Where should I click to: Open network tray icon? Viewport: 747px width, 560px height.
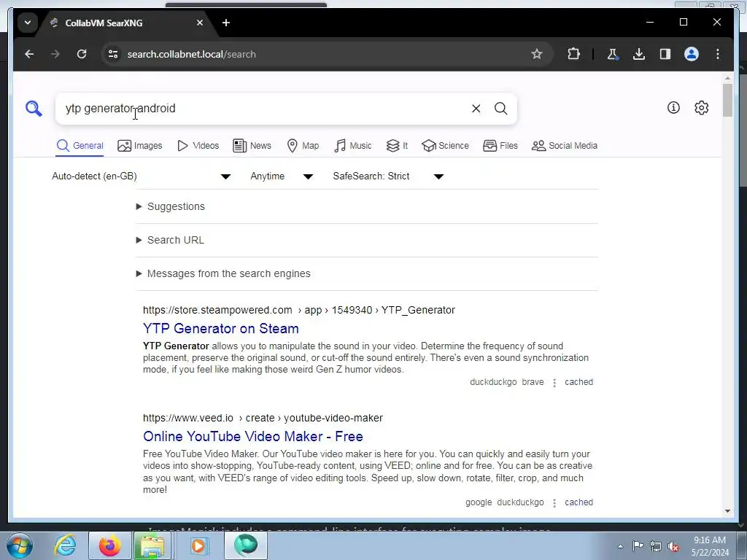pos(656,547)
